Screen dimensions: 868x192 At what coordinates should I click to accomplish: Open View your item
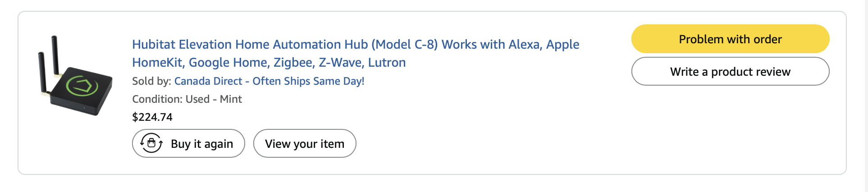(305, 143)
